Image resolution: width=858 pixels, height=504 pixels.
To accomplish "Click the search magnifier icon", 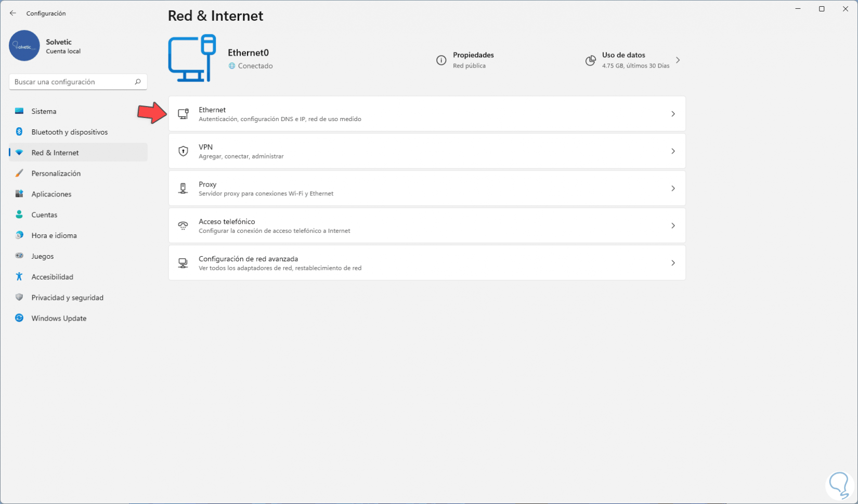I will coord(138,82).
